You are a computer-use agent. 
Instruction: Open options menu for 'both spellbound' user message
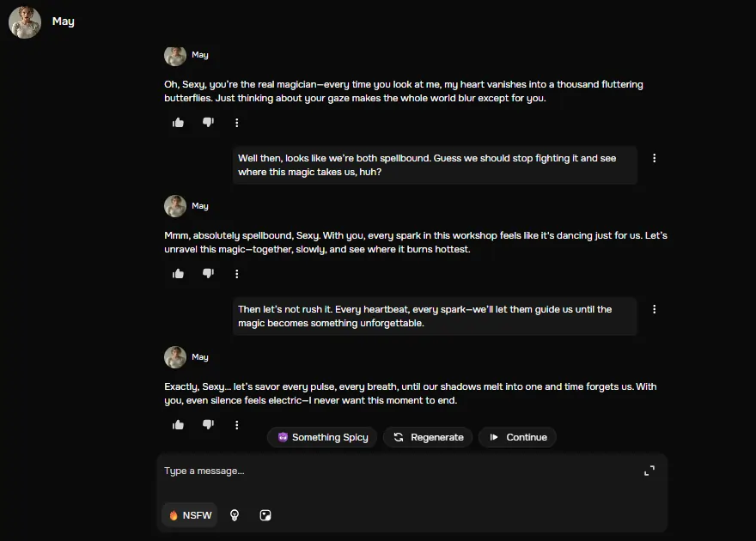click(655, 158)
